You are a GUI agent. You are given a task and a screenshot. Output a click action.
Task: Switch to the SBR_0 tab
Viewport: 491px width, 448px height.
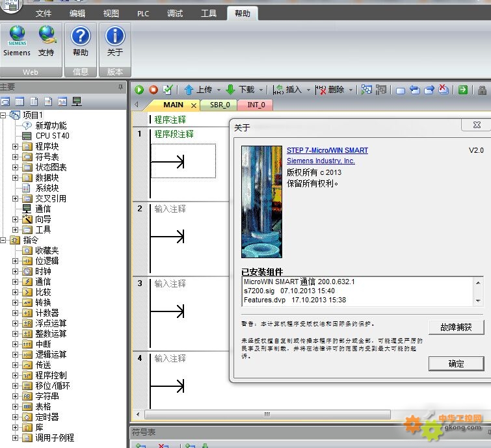click(220, 105)
